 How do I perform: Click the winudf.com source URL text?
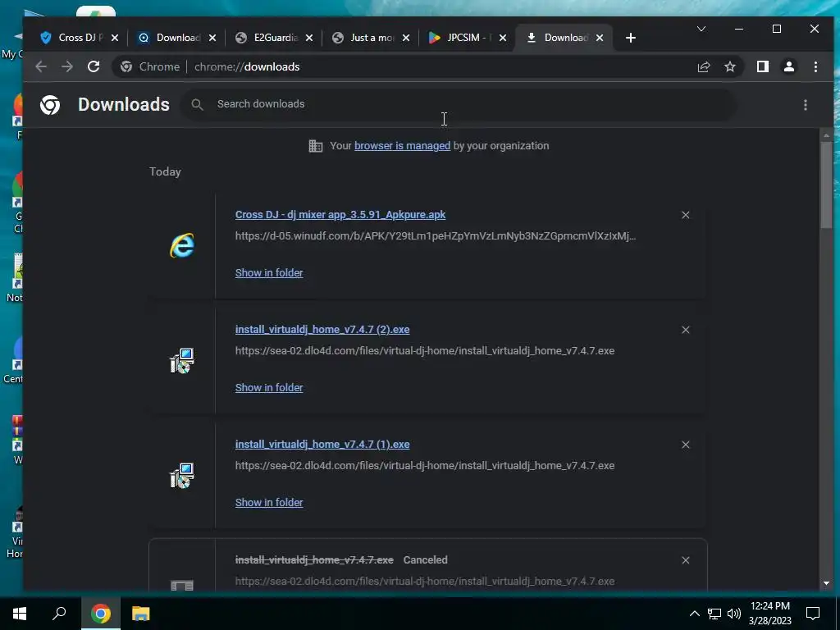click(435, 235)
